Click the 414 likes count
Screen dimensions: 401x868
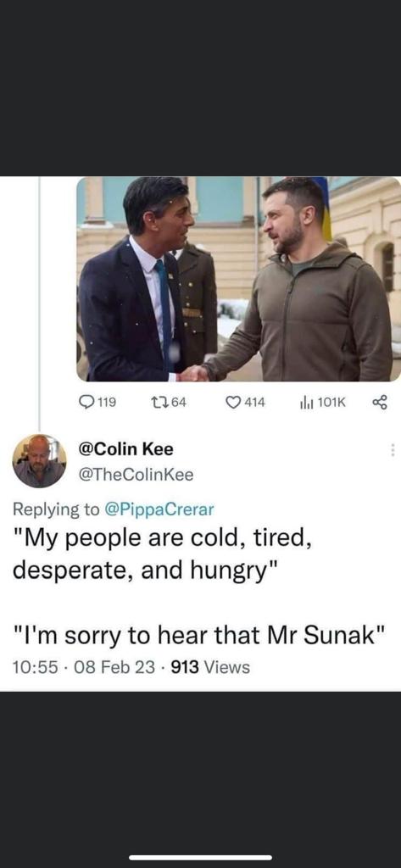[x=255, y=403]
